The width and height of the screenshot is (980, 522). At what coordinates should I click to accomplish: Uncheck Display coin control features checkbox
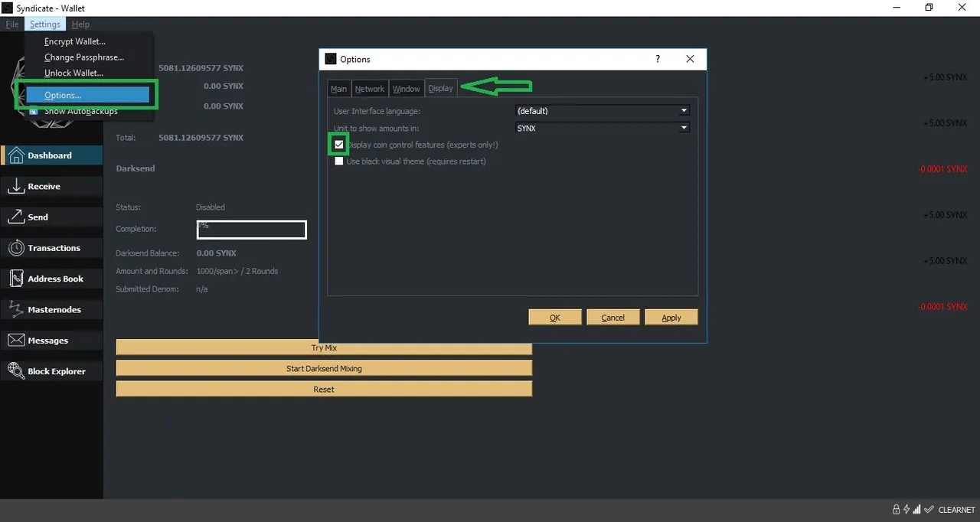(339, 145)
